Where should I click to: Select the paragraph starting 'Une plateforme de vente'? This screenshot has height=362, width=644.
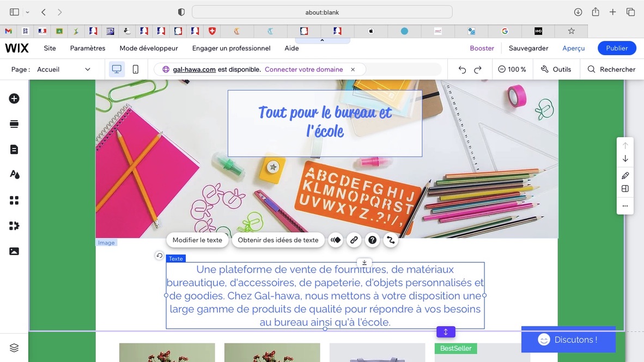pyautogui.click(x=325, y=296)
